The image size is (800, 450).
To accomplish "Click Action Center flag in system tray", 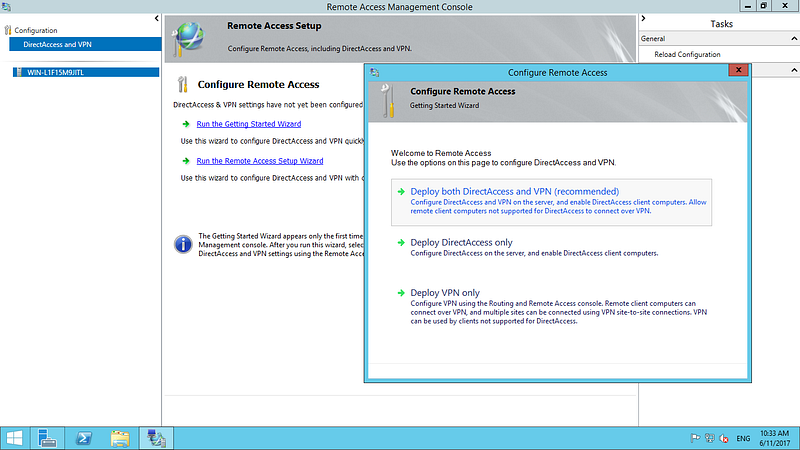I will pos(695,438).
